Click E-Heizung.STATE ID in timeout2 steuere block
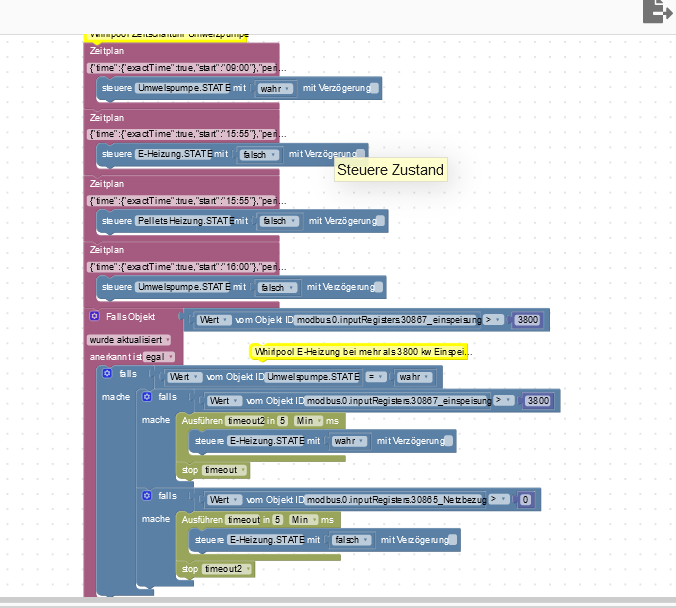676x608 pixels. click(267, 441)
